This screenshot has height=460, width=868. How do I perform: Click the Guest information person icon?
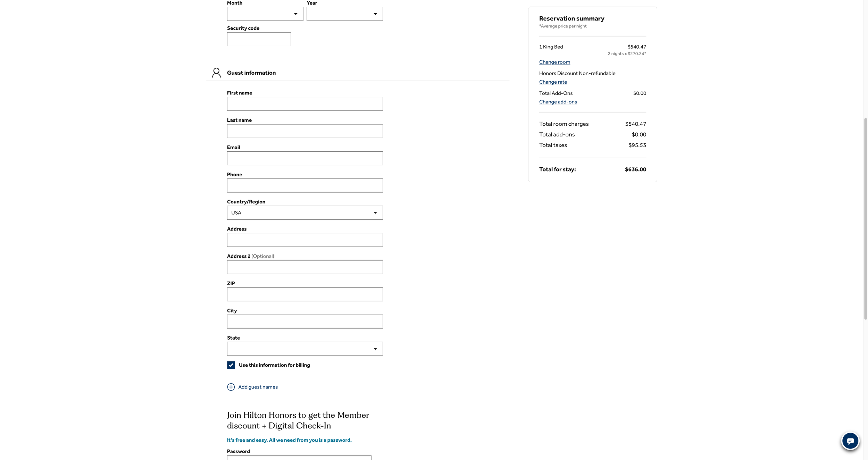[216, 73]
